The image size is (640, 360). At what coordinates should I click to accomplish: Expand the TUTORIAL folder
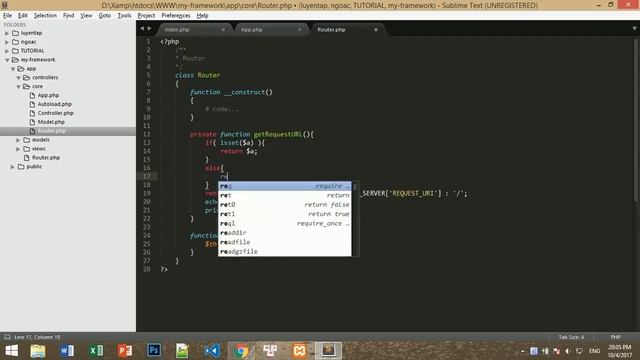7,51
